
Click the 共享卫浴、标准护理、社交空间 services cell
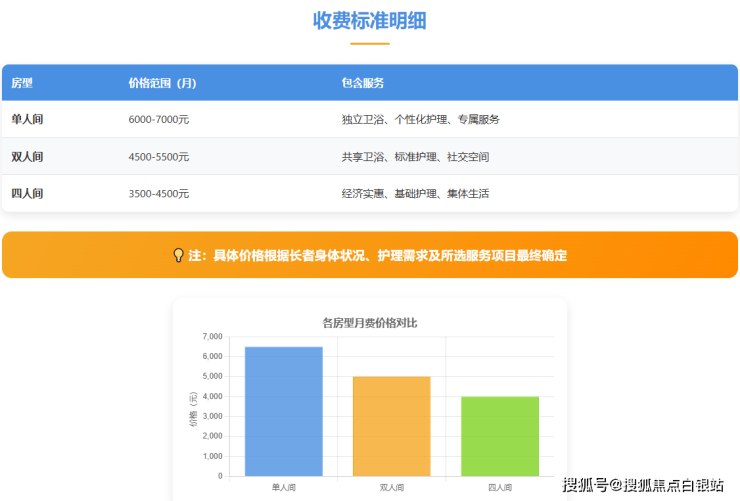[415, 157]
